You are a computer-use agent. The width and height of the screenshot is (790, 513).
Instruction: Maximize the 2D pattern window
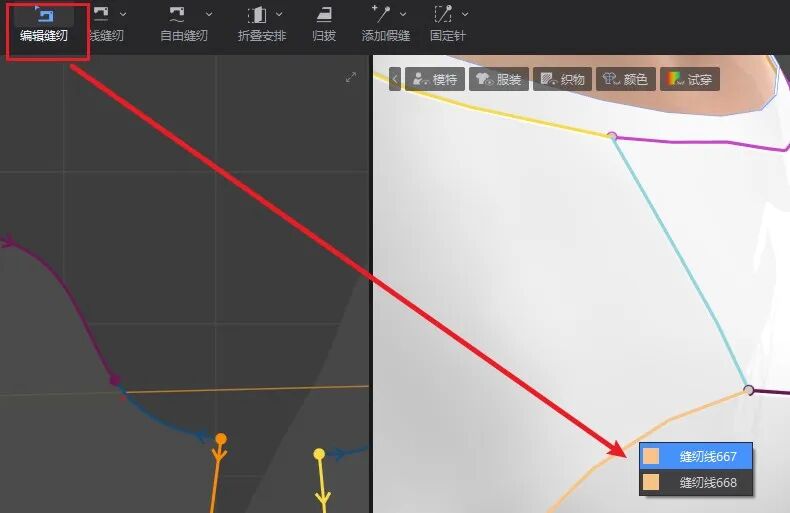pos(351,77)
